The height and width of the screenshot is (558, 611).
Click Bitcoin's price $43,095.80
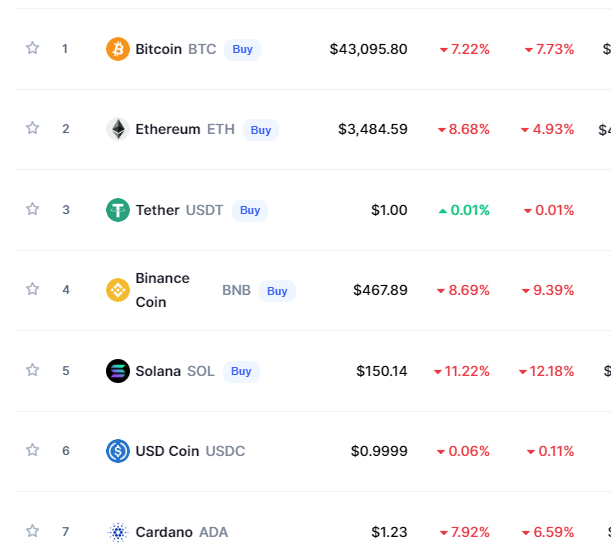(368, 49)
